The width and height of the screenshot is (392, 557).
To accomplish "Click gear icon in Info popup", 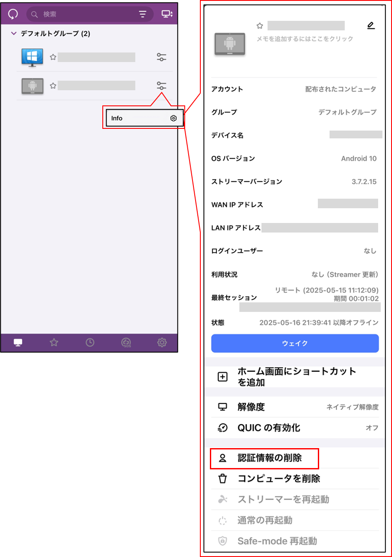I will [x=173, y=118].
